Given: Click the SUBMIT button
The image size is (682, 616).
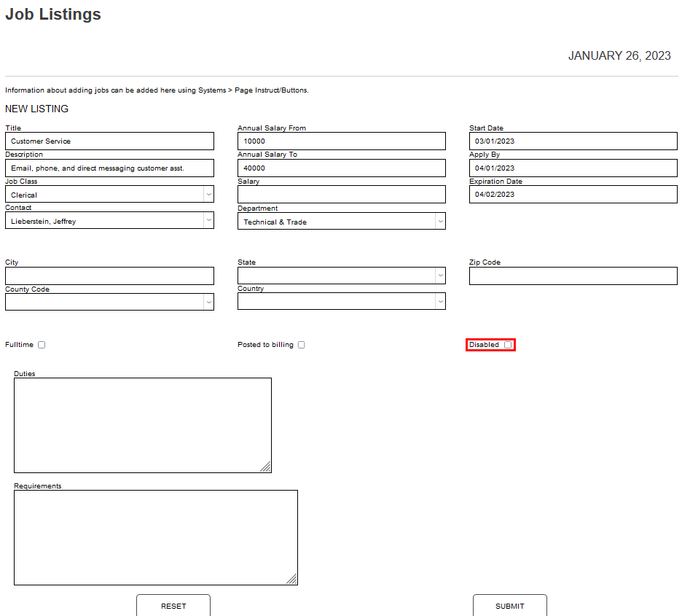Looking at the screenshot, I should pos(509,606).
